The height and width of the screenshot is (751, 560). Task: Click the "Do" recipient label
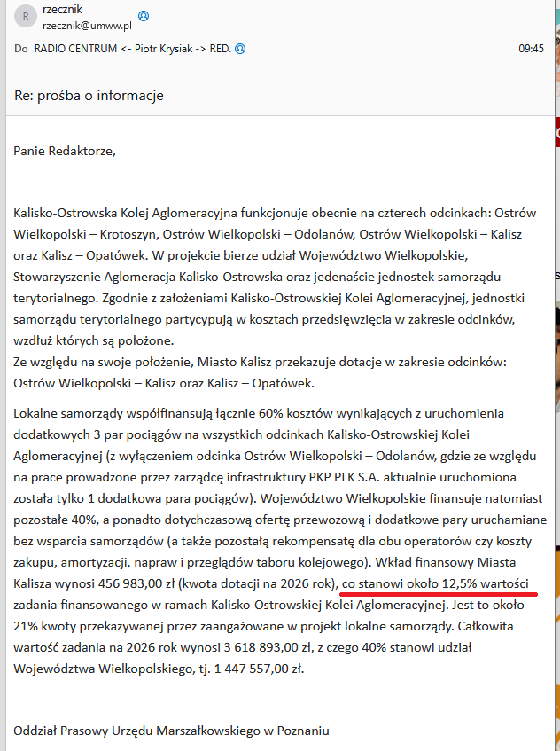click(x=20, y=49)
